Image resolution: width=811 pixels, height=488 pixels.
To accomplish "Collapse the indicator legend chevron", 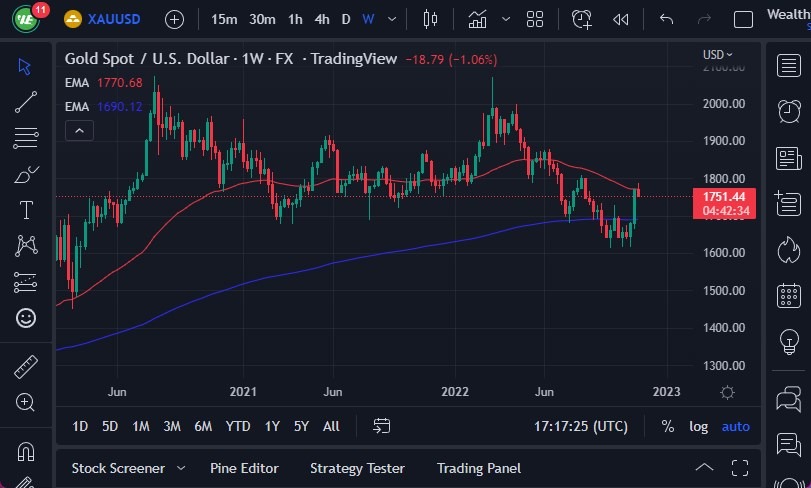I will (79, 130).
